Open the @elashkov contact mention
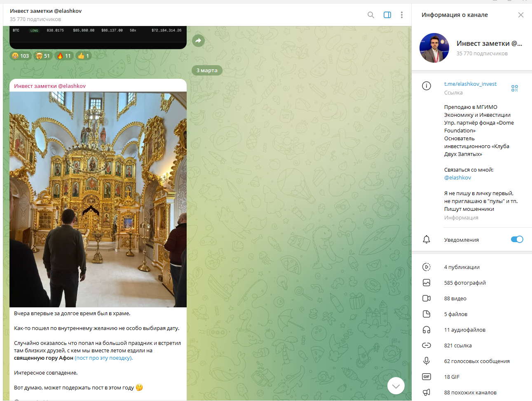The width and height of the screenshot is (532, 401). coord(457,177)
